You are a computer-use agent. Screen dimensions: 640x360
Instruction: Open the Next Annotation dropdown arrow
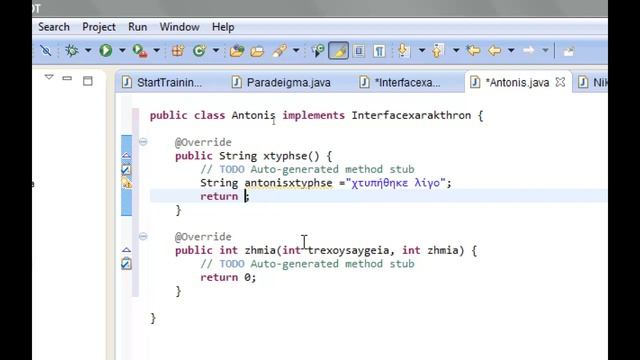(x=422, y=51)
